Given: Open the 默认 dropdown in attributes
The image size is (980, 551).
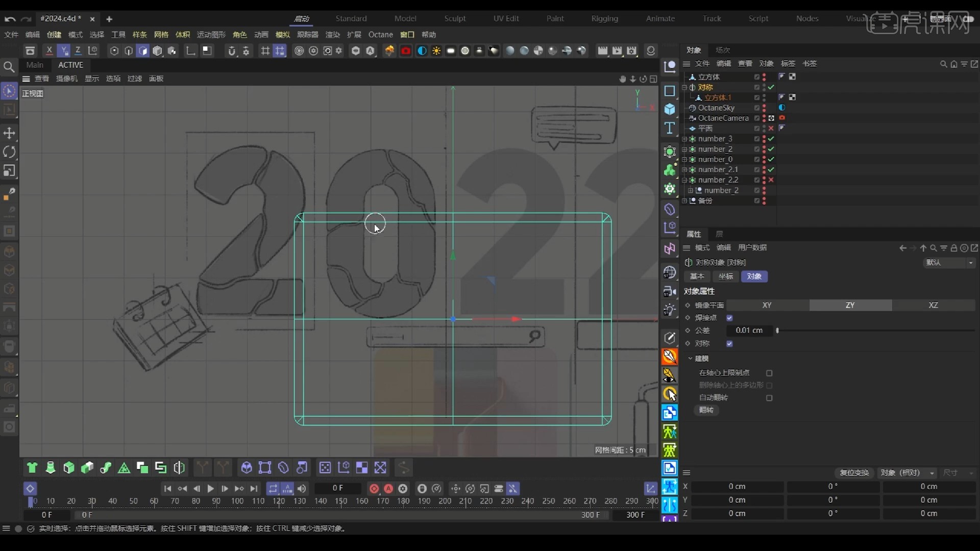Looking at the screenshot, I should (x=949, y=262).
